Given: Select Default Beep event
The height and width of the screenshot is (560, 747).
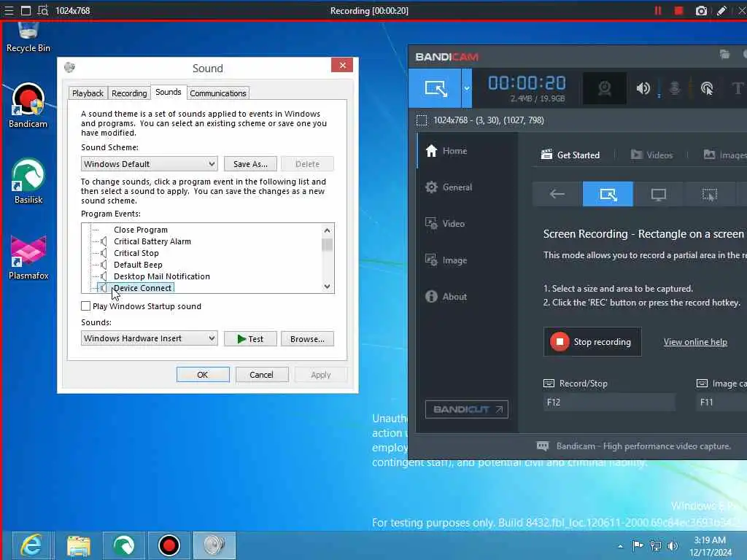Looking at the screenshot, I should pos(138,265).
